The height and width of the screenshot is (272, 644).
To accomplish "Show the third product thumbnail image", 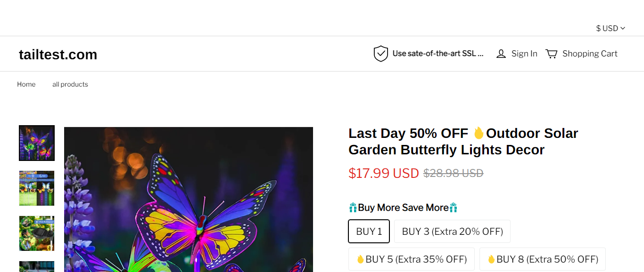I will click(37, 233).
